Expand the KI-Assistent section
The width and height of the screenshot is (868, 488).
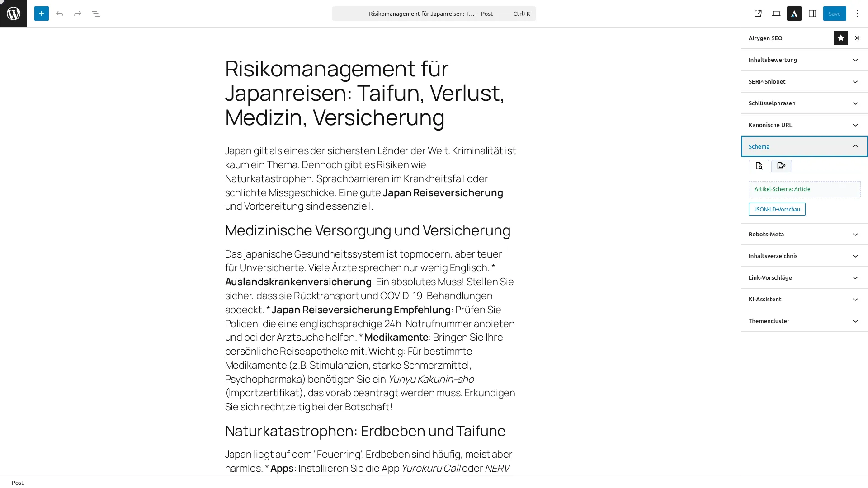click(805, 299)
